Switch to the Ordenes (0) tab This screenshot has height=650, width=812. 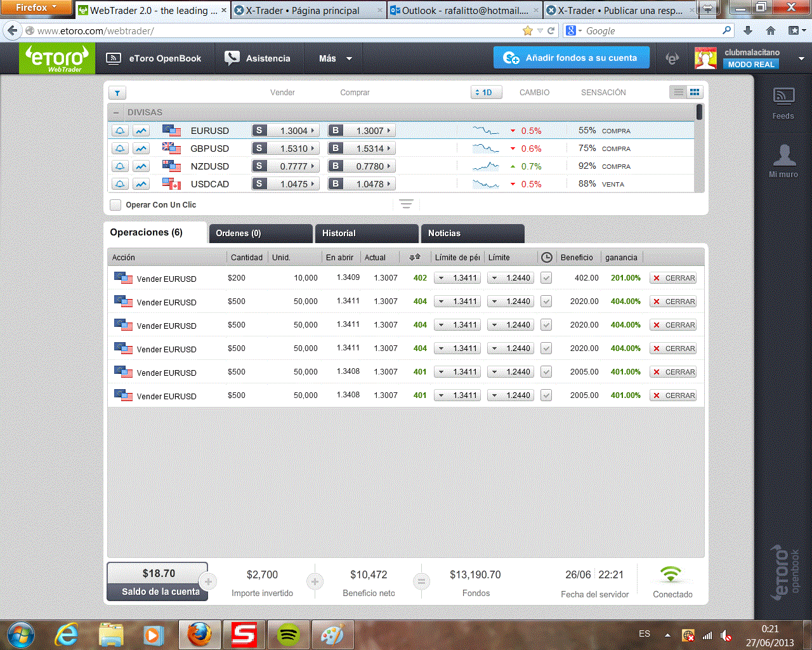[261, 234]
